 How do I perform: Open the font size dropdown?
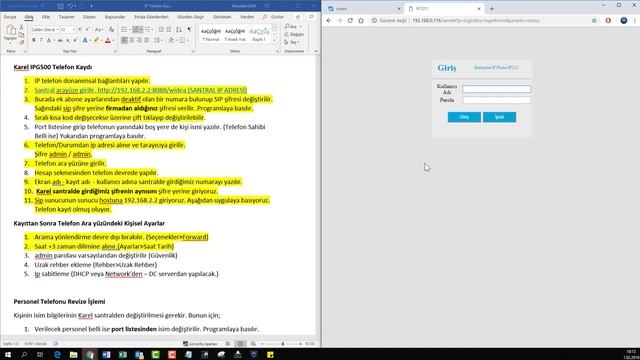tap(73, 29)
